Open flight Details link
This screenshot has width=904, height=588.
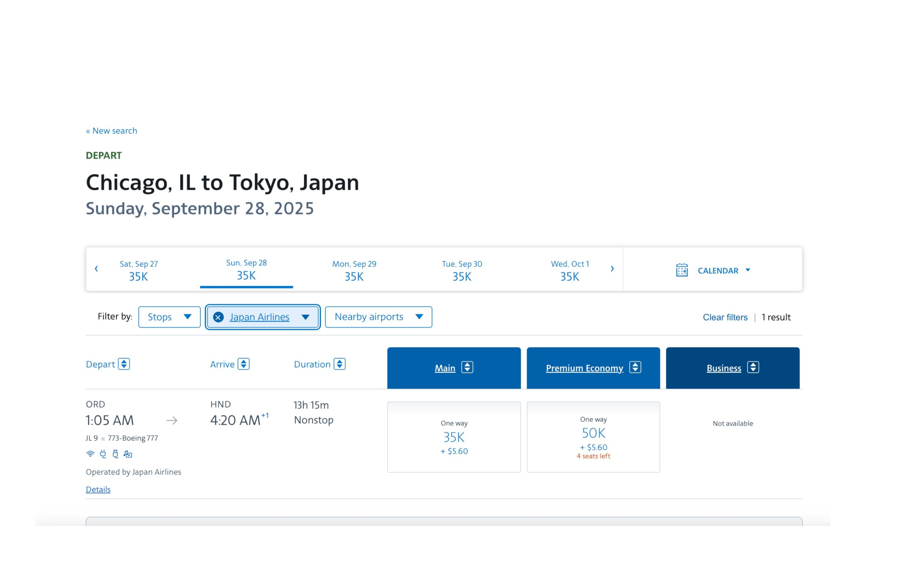click(98, 489)
